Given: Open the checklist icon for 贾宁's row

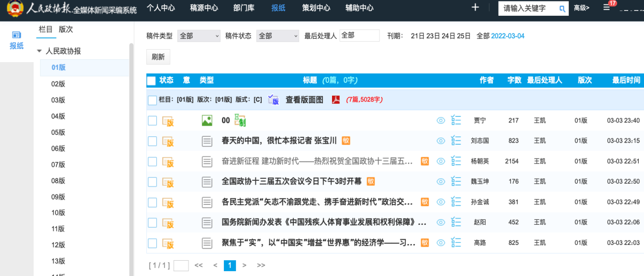Looking at the screenshot, I should click(456, 121).
